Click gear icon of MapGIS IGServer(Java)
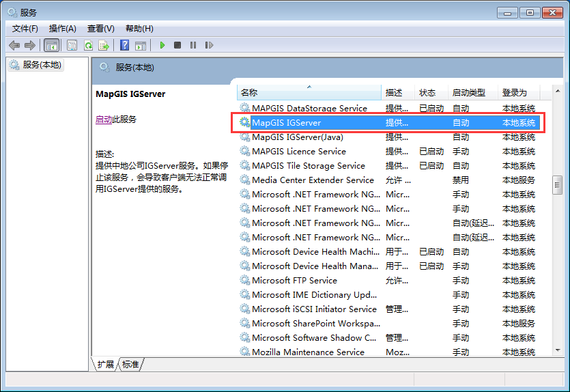 pos(244,137)
